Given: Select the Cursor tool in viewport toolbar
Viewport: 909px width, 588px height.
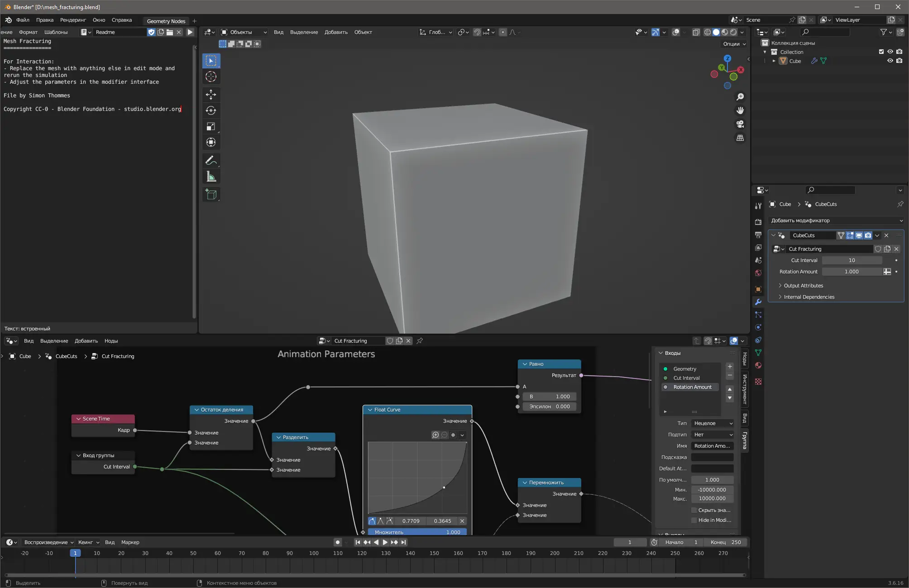Looking at the screenshot, I should pos(211,76).
